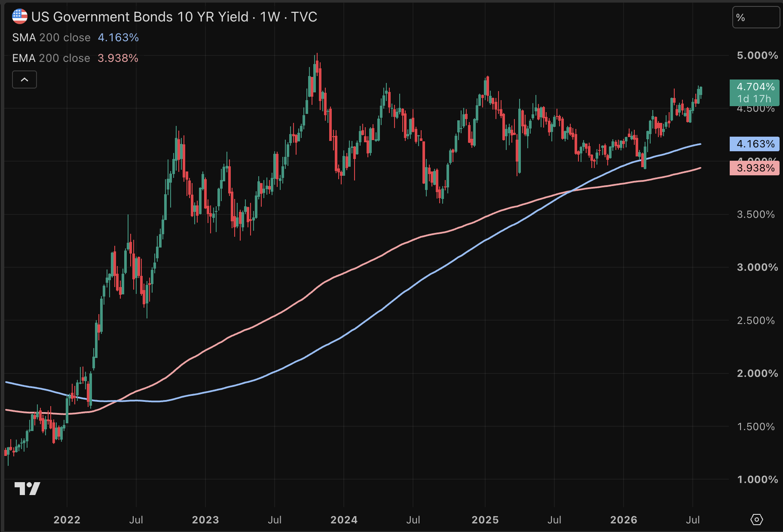Click the US Government Bonds title
This screenshot has height=532, width=783.
point(140,17)
